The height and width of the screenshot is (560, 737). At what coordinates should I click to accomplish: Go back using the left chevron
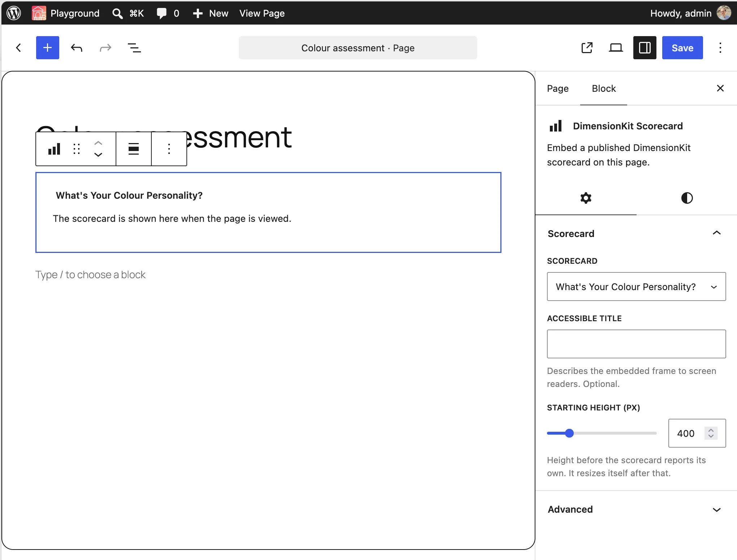[x=18, y=48]
